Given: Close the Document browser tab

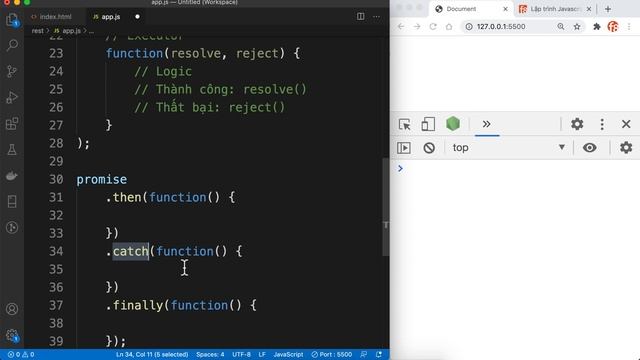Looking at the screenshot, I should pos(505,9).
